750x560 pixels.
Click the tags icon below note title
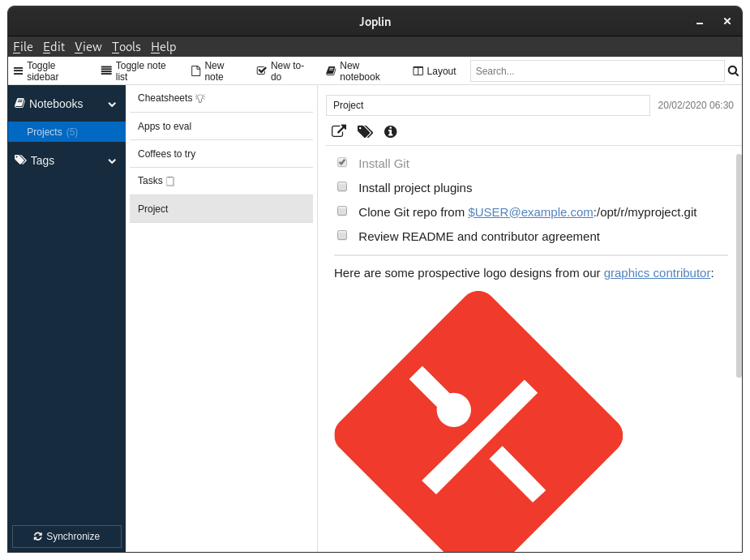(365, 131)
